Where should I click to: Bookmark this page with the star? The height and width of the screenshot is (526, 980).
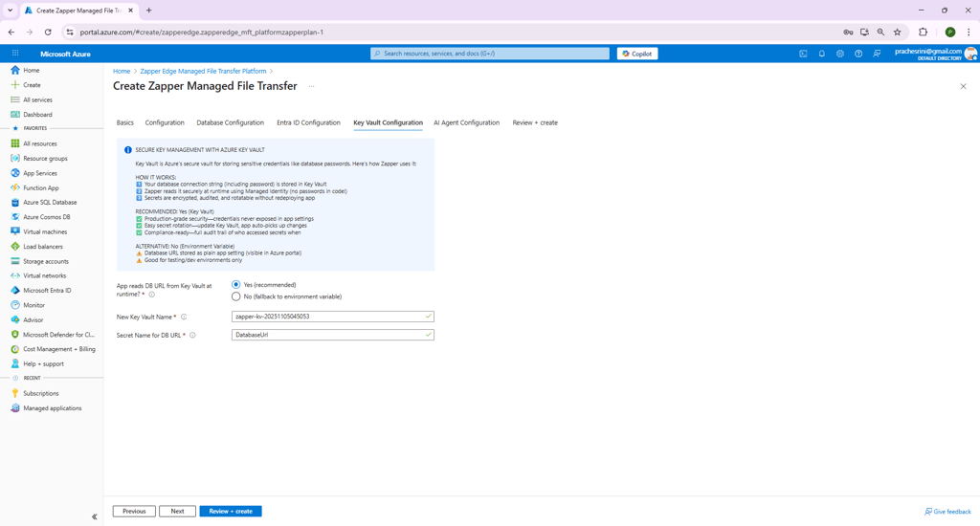(898, 32)
